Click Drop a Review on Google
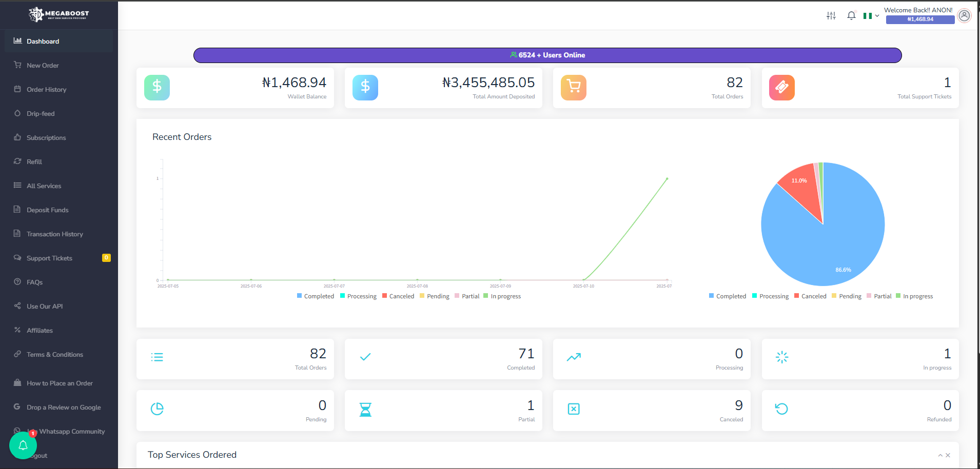 point(64,407)
